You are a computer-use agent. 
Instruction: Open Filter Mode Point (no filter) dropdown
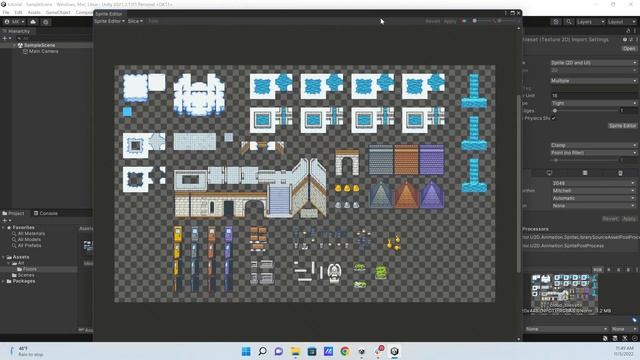(593, 153)
